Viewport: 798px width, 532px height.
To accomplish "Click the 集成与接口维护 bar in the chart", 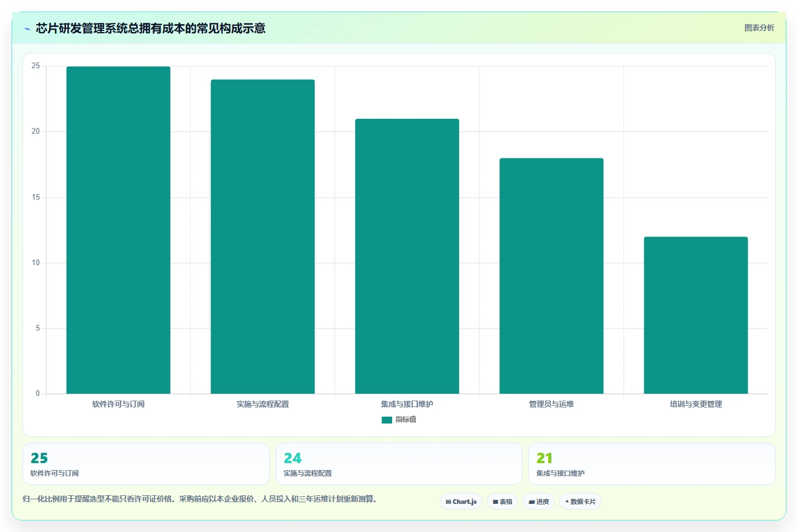I will pyautogui.click(x=407, y=256).
